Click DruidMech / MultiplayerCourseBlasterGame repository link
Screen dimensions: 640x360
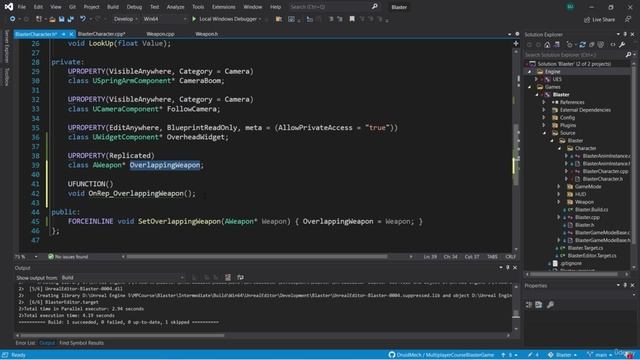[x=445, y=355]
